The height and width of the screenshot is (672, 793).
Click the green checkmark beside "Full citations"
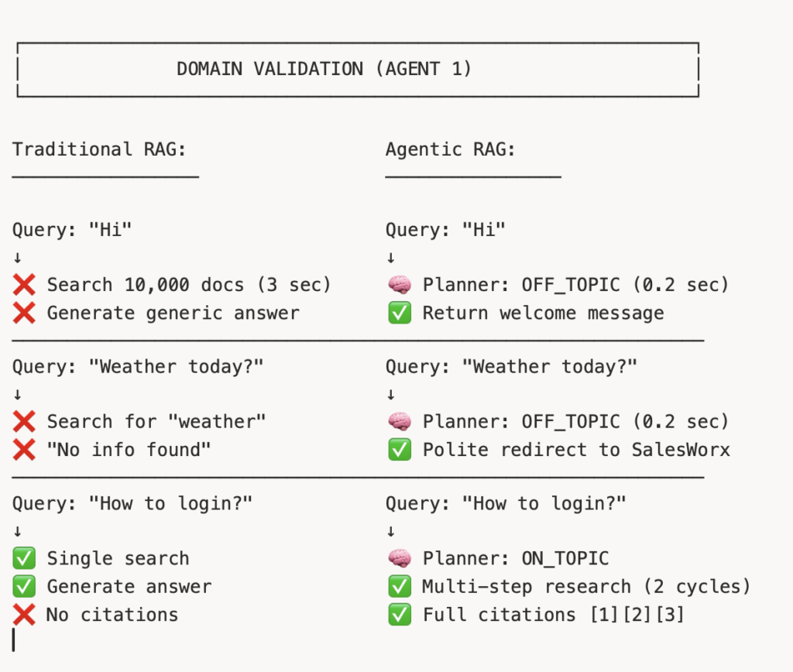point(399,615)
